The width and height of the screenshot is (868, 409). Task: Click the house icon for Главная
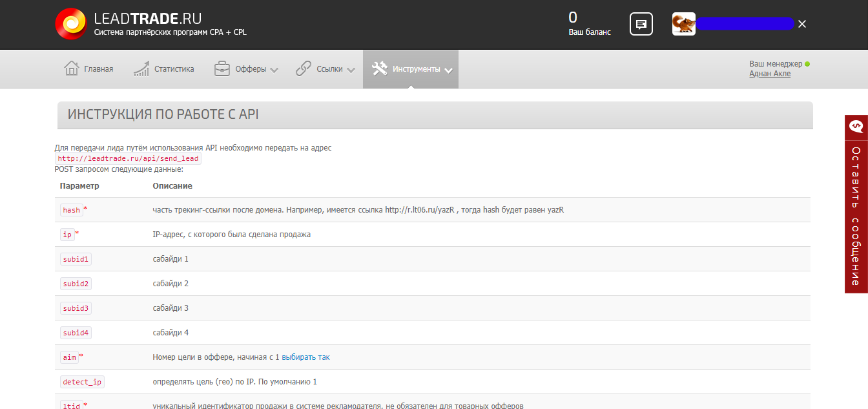click(71, 69)
